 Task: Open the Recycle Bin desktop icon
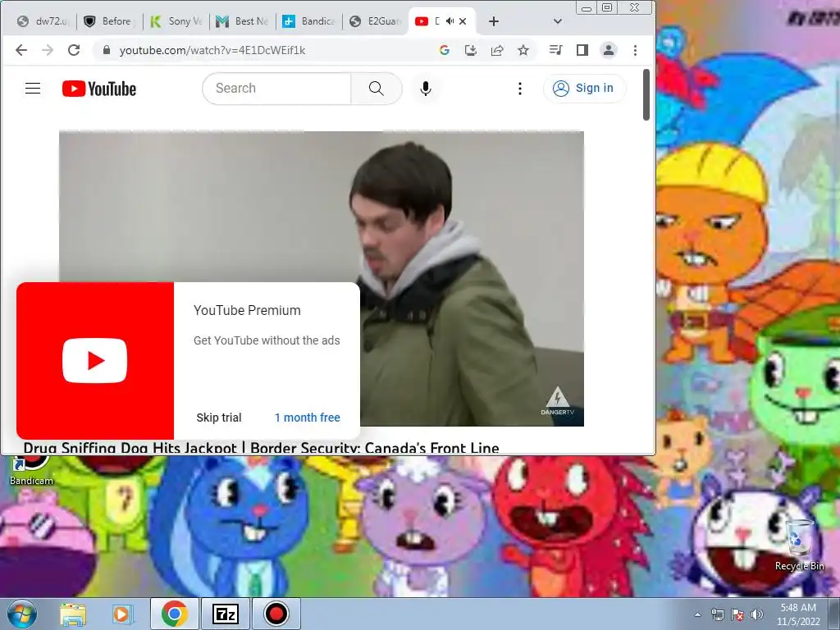799,545
